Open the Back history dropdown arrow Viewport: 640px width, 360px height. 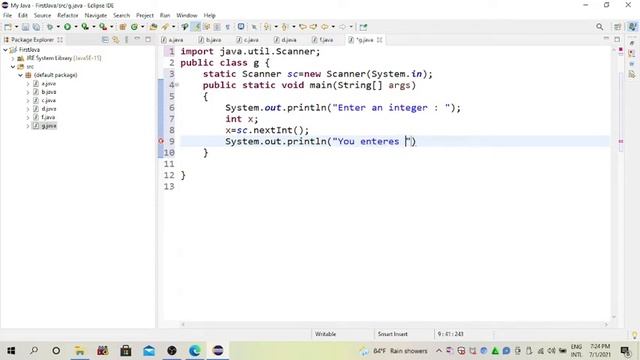(333, 27)
